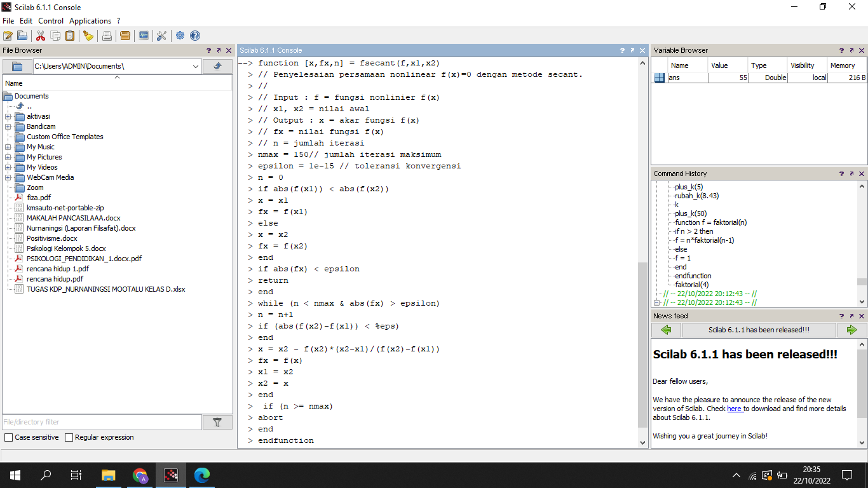Show next news with right green arrow
The width and height of the screenshot is (868, 488).
[x=851, y=330]
